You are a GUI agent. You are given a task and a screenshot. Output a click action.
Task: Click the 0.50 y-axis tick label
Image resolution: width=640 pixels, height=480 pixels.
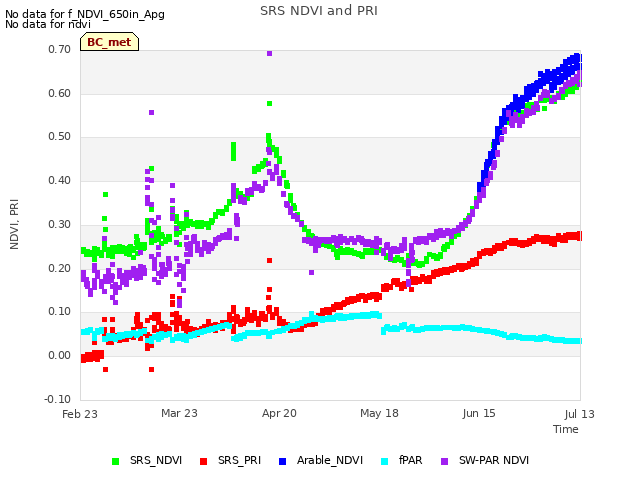60,136
